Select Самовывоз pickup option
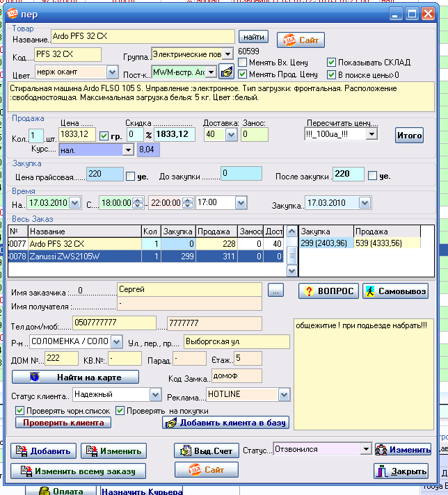 click(x=394, y=291)
